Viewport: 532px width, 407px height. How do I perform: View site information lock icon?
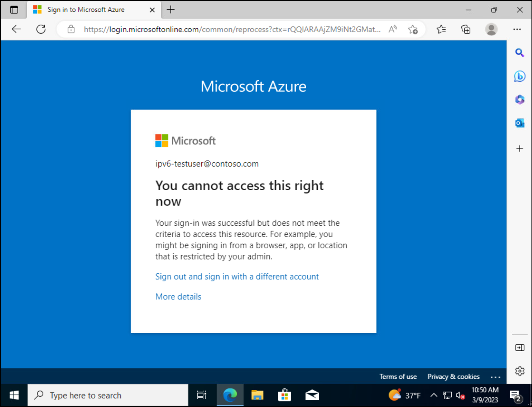[71, 29]
